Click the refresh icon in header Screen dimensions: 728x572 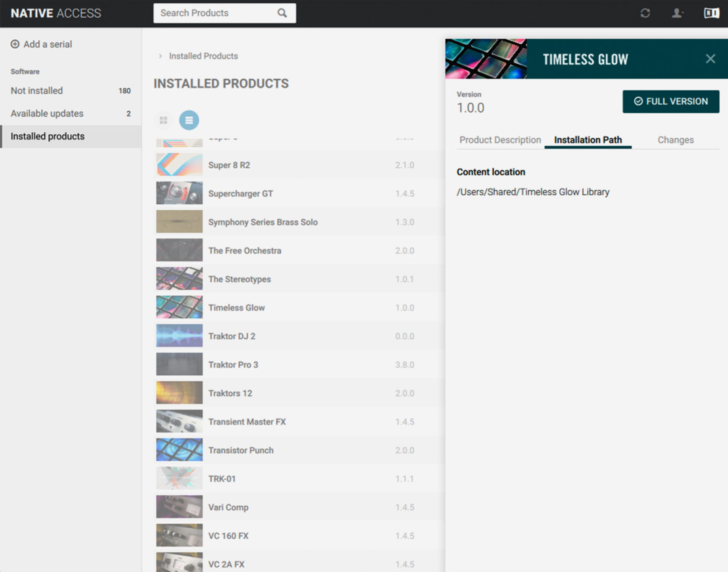click(645, 13)
